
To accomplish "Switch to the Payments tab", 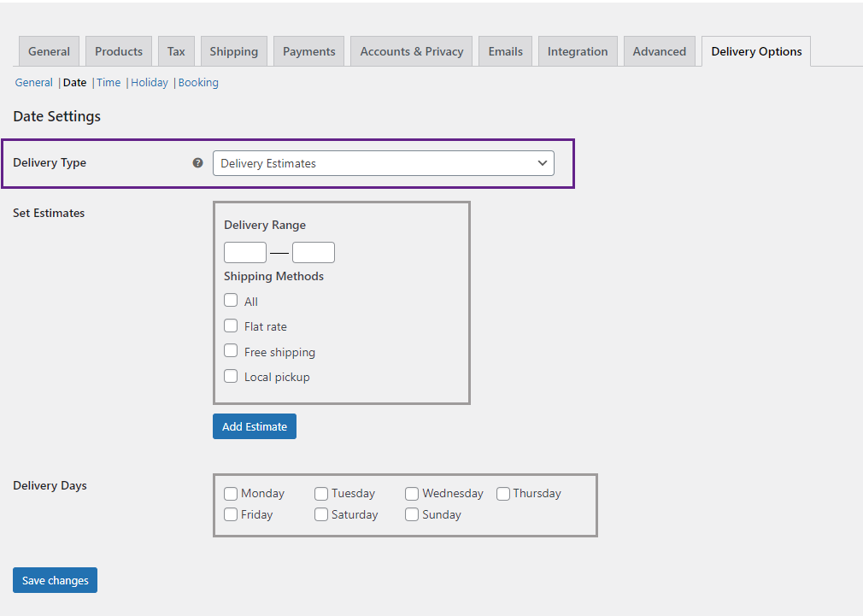I will pos(308,51).
